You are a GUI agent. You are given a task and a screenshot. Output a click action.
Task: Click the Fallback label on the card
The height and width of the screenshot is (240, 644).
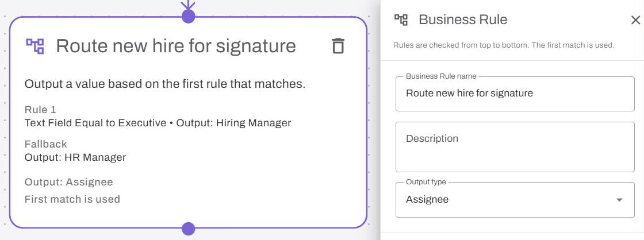click(x=45, y=144)
